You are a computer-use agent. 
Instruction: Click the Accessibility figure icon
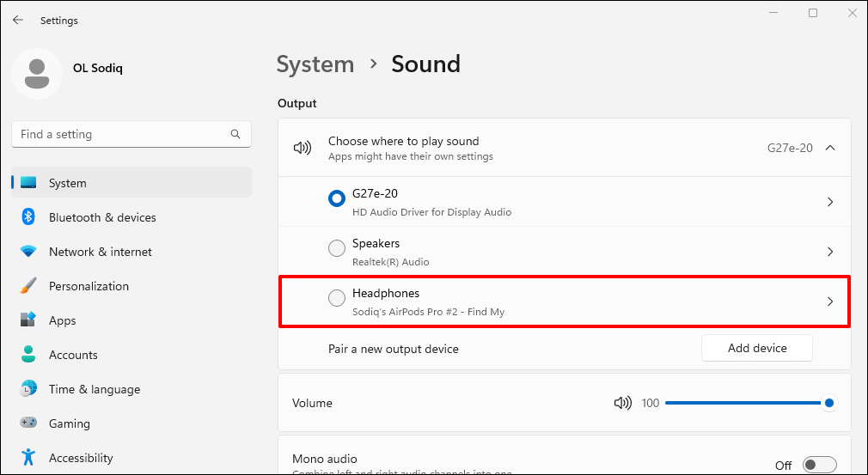(x=28, y=458)
